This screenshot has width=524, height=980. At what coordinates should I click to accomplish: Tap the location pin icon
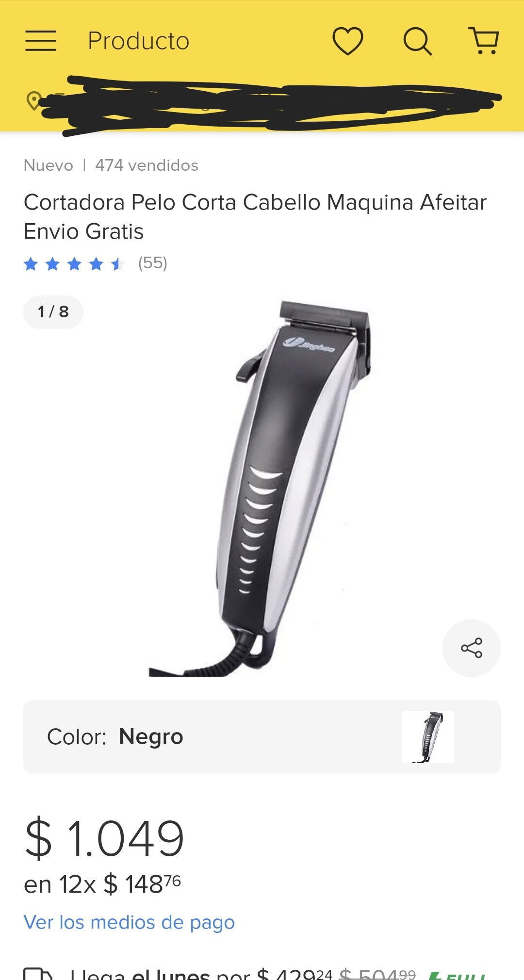point(33,101)
